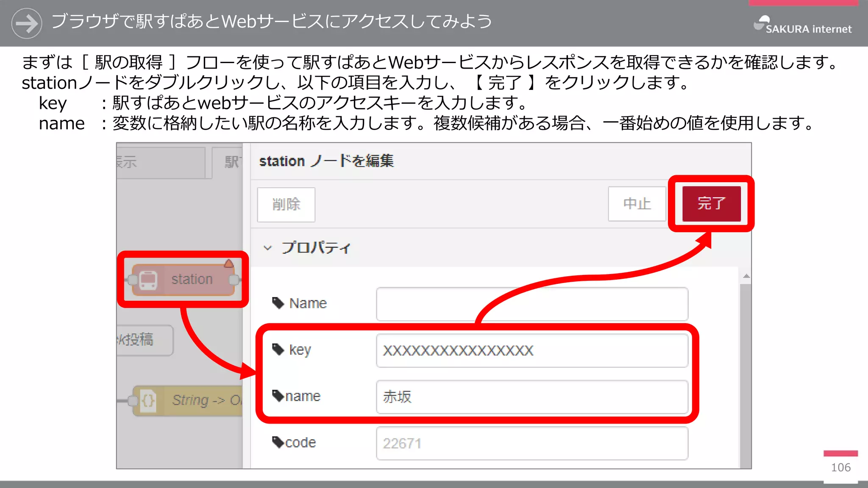
Task: Click the code field showing 22671
Action: [532, 443]
